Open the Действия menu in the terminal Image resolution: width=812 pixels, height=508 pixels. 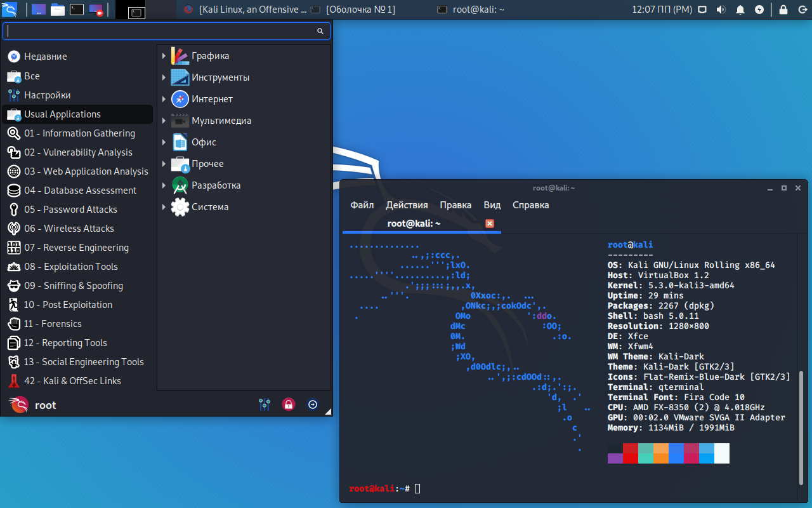tap(407, 205)
